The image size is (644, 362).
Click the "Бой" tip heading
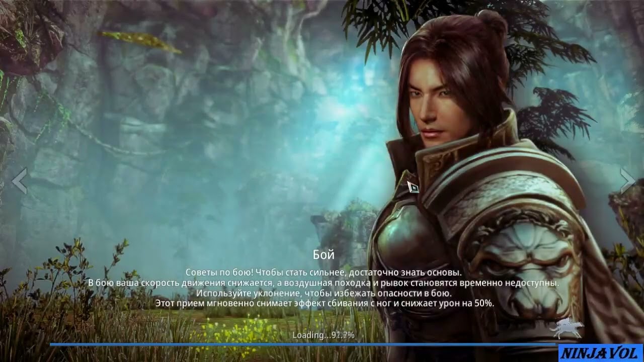pos(324,254)
